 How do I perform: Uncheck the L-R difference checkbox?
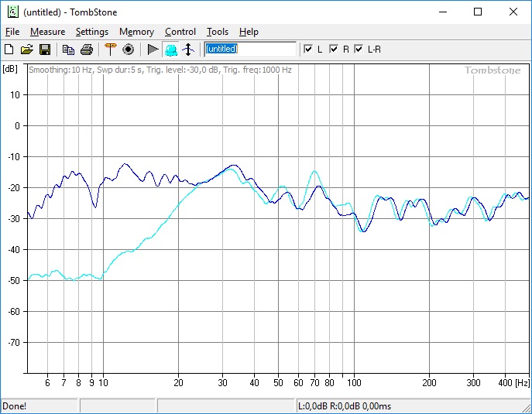(x=359, y=50)
